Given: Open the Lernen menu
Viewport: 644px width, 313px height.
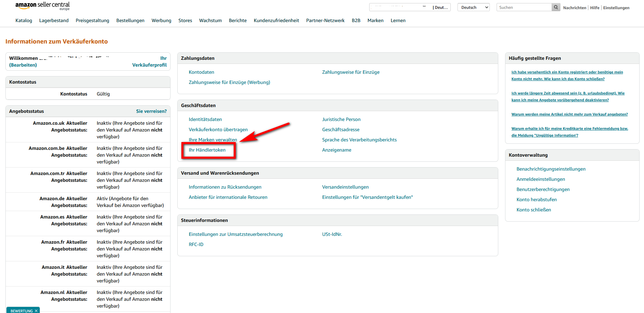Looking at the screenshot, I should click(398, 20).
